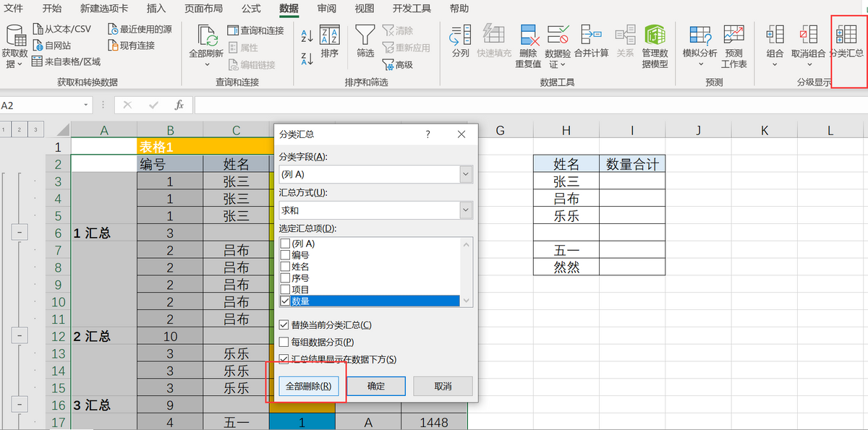Screen dimensions: 868x430
Task: Open 管理数据模型 data model
Action: (x=655, y=46)
